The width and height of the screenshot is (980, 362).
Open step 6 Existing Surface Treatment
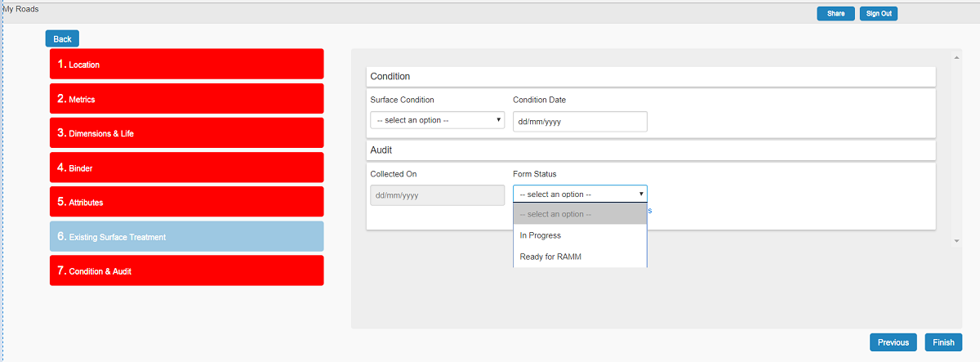[186, 236]
